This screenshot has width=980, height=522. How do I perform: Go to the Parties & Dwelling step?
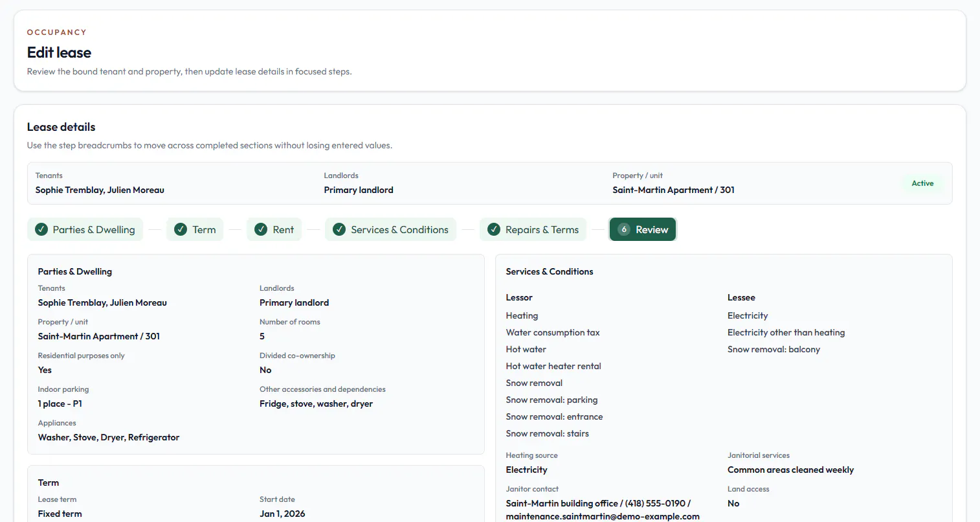pyautogui.click(x=85, y=229)
